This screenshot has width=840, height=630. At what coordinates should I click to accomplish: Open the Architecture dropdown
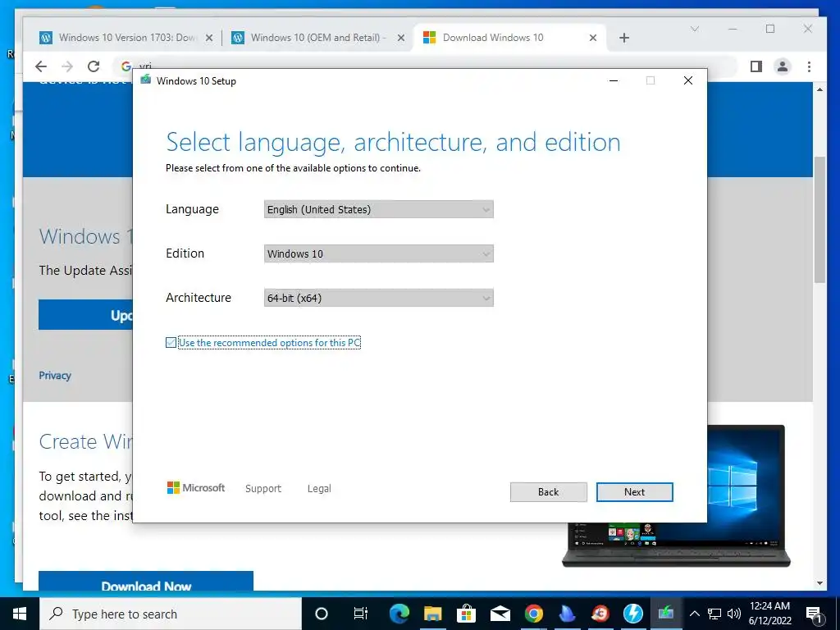[x=378, y=298]
